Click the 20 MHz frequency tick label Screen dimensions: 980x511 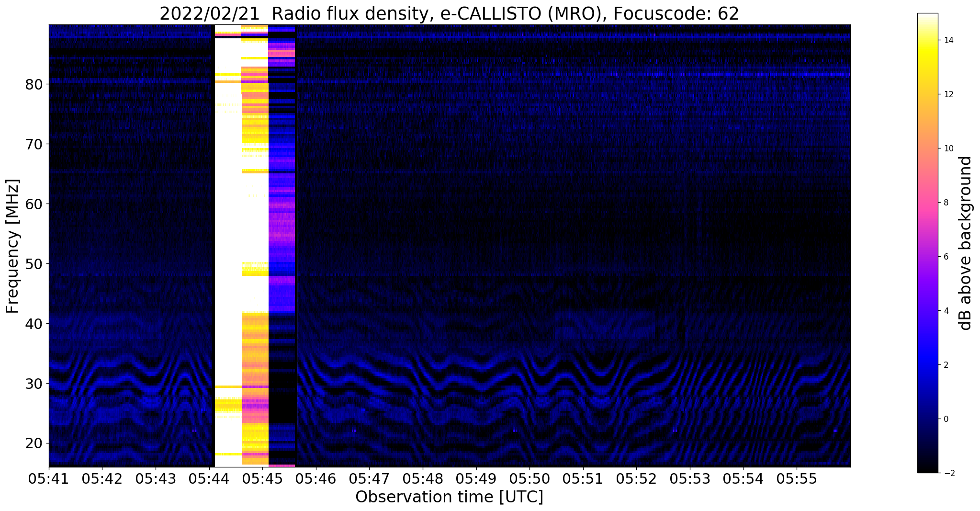[34, 443]
